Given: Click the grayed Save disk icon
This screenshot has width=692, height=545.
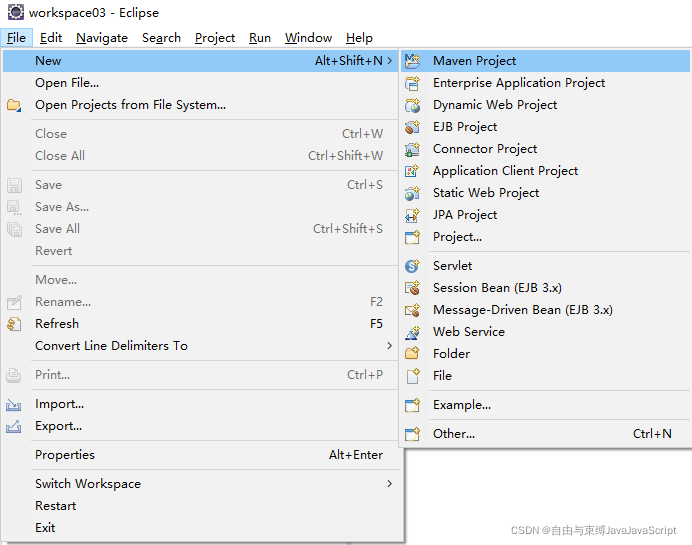Looking at the screenshot, I should pyautogui.click(x=14, y=185).
